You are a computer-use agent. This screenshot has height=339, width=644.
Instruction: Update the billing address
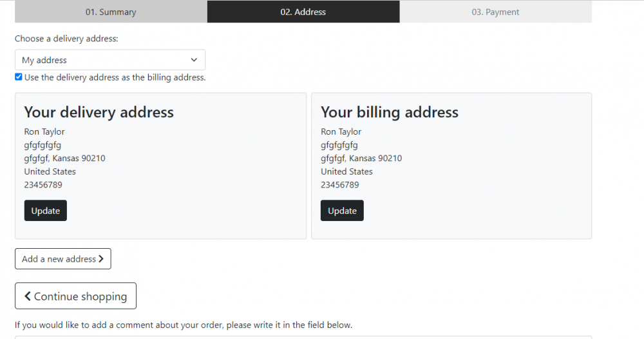pyautogui.click(x=342, y=211)
